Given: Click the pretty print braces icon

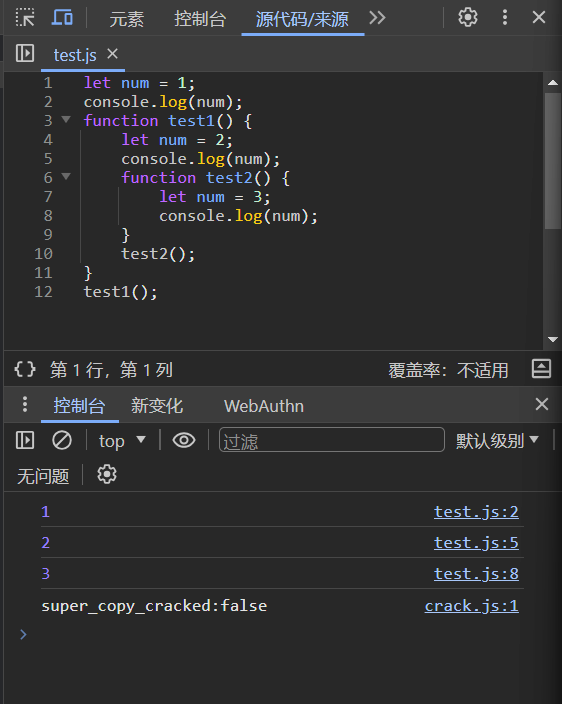Looking at the screenshot, I should pyautogui.click(x=25, y=369).
